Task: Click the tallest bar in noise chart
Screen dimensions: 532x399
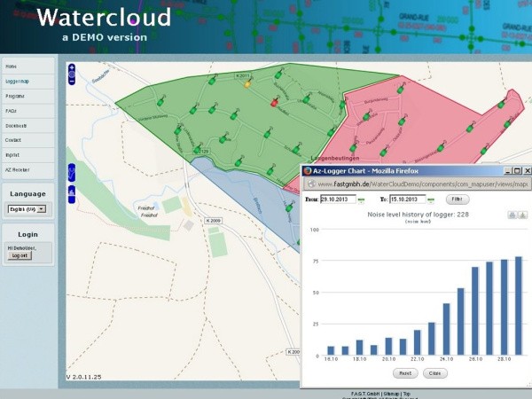Action: 519,306
